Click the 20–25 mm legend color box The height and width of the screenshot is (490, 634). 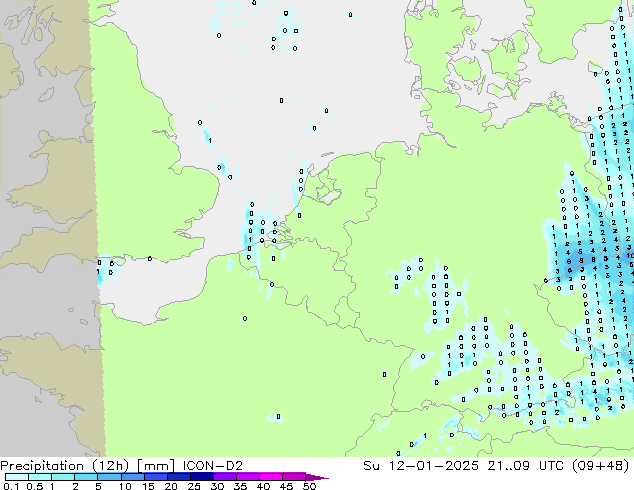pos(179,477)
